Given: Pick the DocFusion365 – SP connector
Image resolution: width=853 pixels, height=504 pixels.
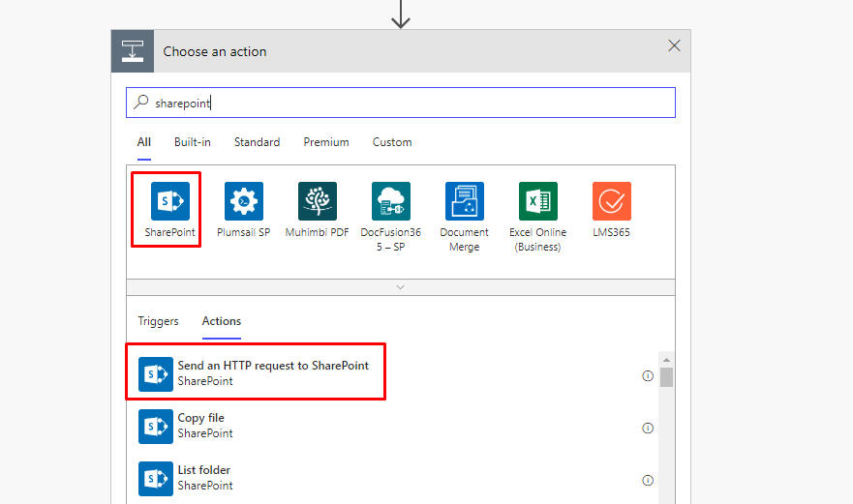Looking at the screenshot, I should click(390, 201).
